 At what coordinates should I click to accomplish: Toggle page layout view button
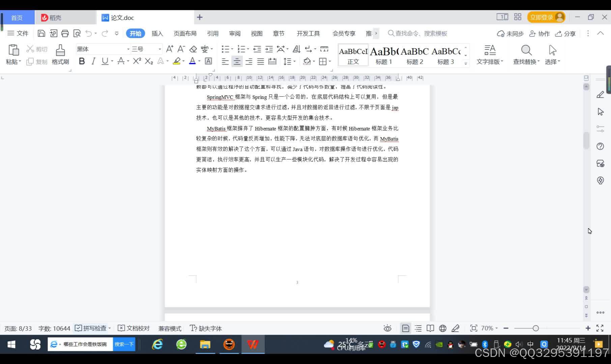[406, 328]
